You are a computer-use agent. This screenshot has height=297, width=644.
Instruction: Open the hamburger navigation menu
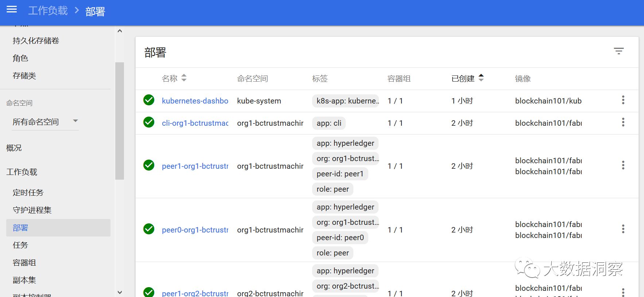(x=12, y=9)
